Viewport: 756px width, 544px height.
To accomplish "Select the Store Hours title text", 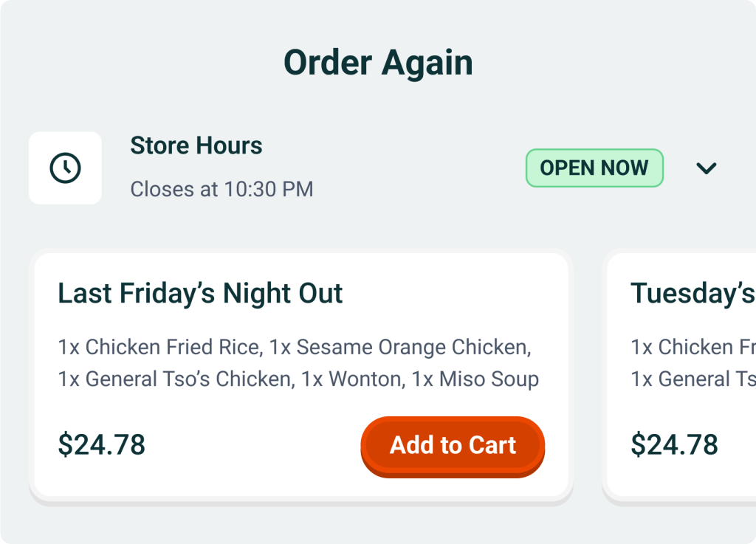I will [x=196, y=146].
